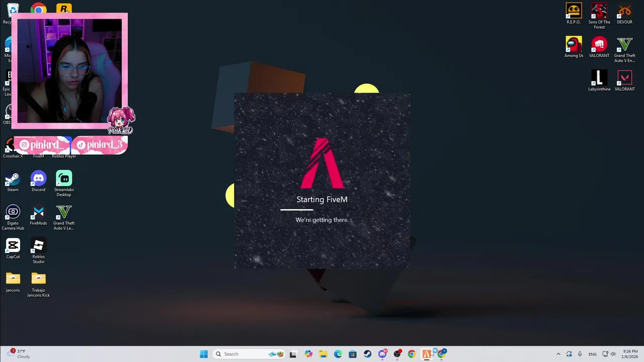Open the clock and date flyout

coord(630,354)
